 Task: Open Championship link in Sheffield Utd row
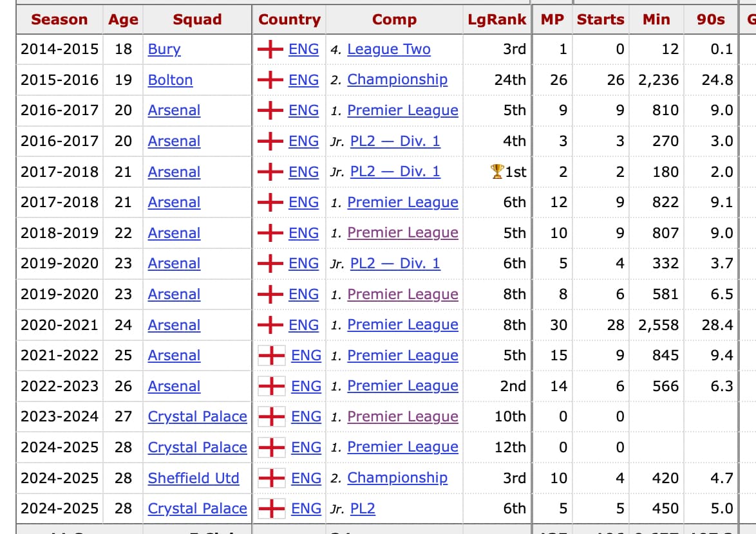click(397, 477)
